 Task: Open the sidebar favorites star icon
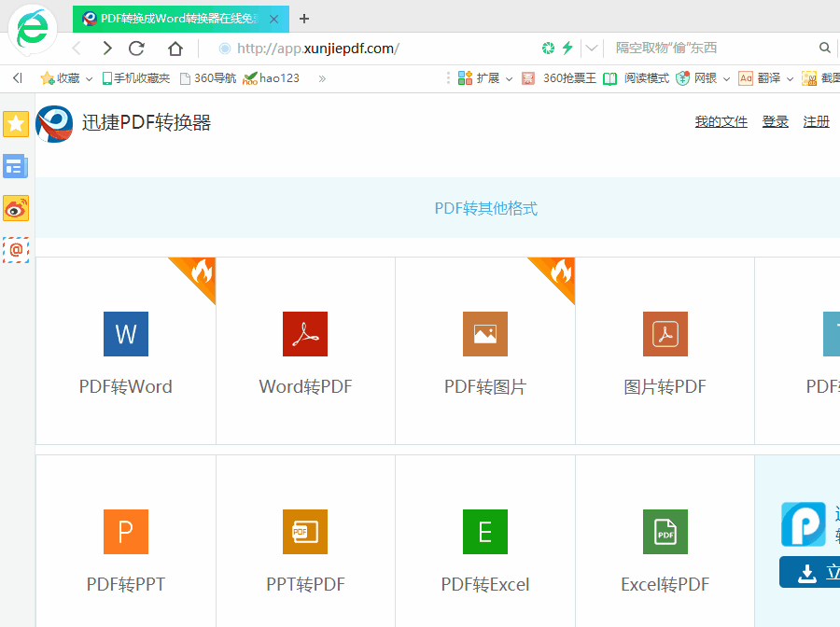coord(16,124)
